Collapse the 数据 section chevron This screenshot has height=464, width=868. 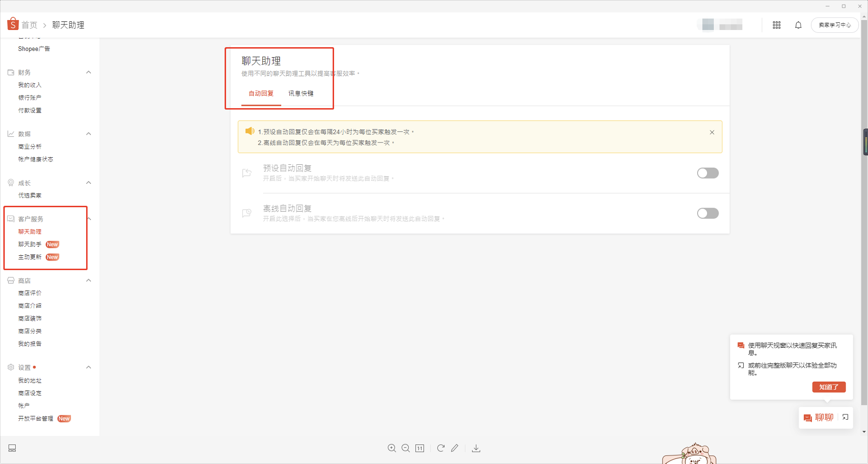click(x=89, y=134)
